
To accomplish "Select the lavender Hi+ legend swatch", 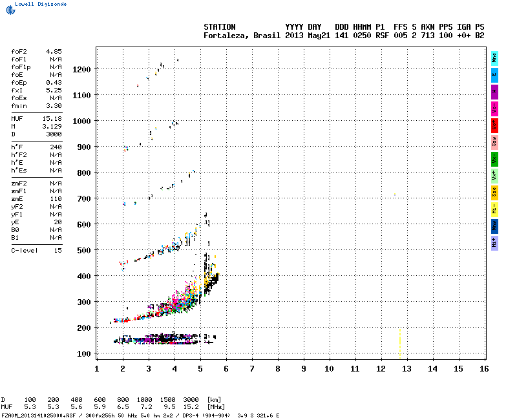I will pos(494,244).
